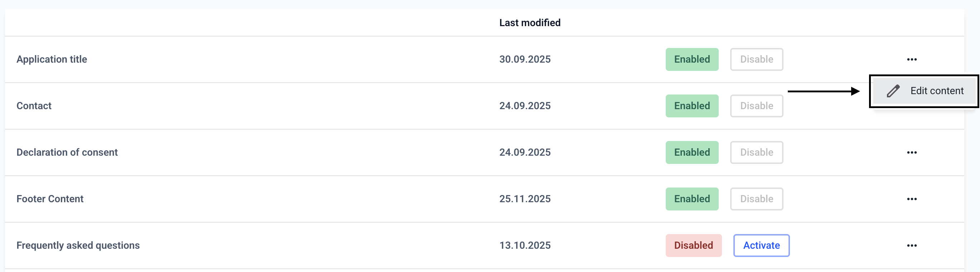The width and height of the screenshot is (980, 272).
Task: Select the Application title row name
Action: click(52, 59)
